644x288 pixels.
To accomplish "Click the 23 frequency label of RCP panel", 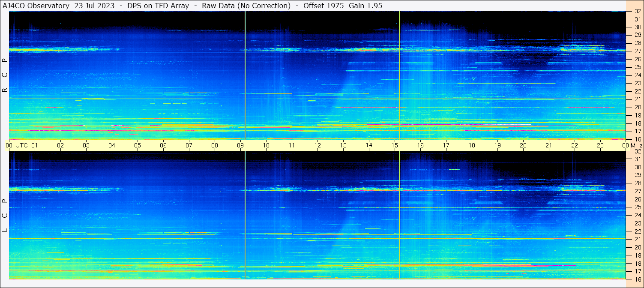I will [x=637, y=83].
